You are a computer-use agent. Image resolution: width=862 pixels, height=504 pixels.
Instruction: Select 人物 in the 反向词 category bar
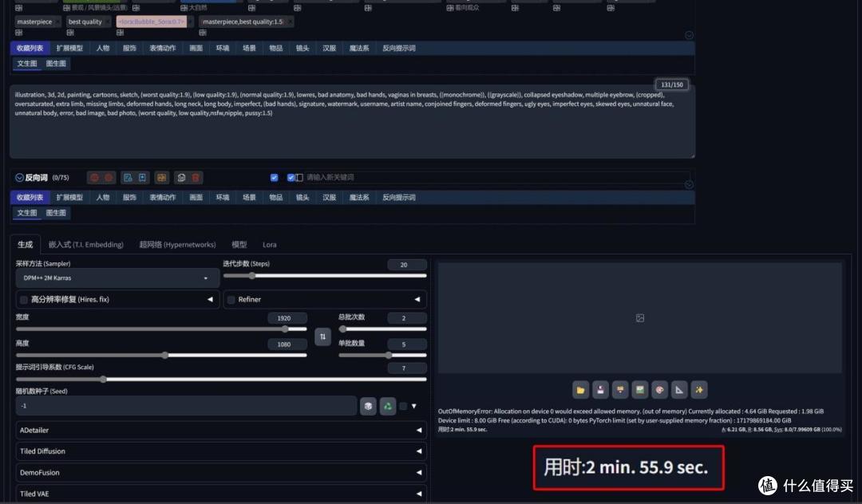coord(103,198)
